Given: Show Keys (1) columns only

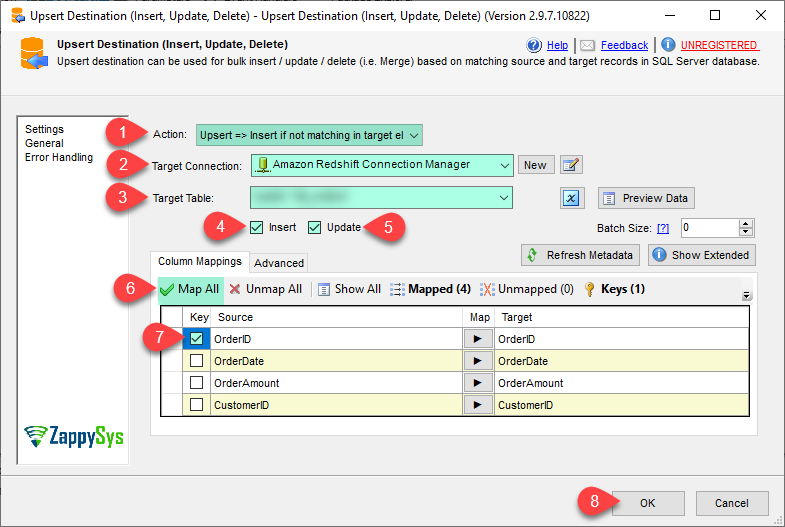Looking at the screenshot, I should 614,289.
